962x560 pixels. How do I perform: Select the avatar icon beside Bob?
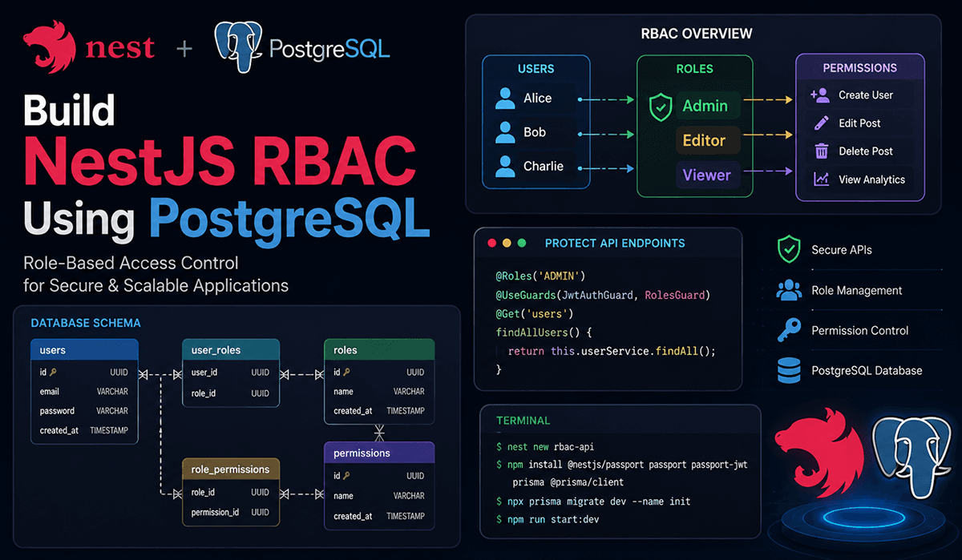[x=505, y=132]
